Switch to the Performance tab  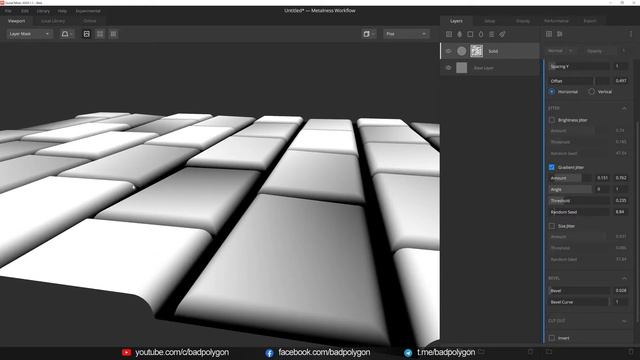click(556, 21)
